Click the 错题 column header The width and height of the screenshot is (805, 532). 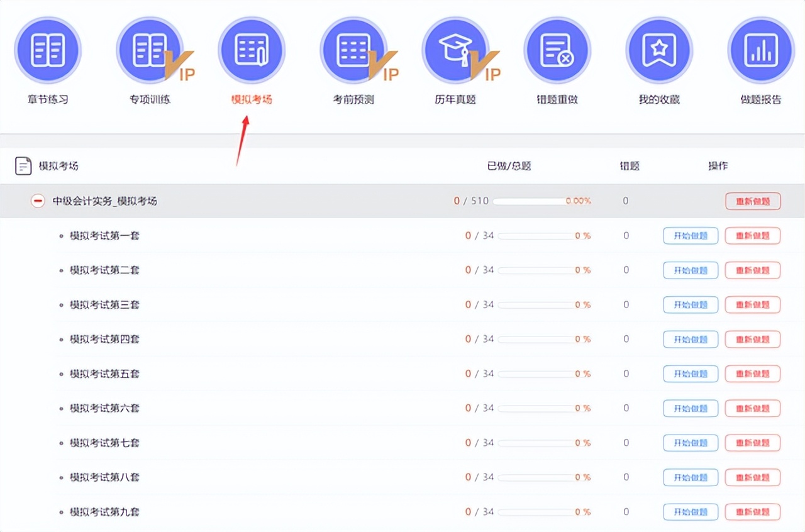tap(630, 165)
